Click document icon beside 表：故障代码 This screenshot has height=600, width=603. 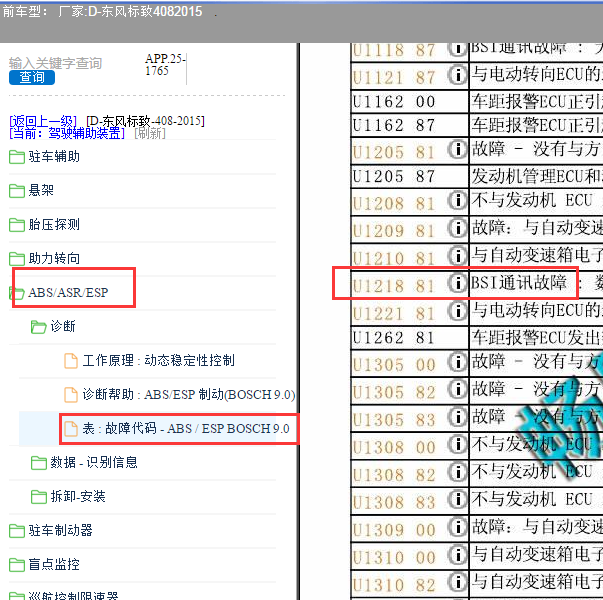point(71,428)
